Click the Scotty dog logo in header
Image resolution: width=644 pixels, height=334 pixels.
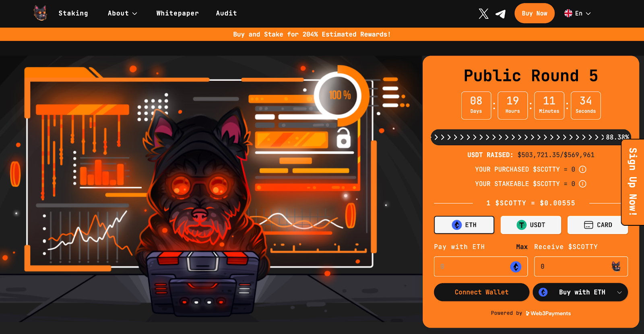tap(40, 13)
